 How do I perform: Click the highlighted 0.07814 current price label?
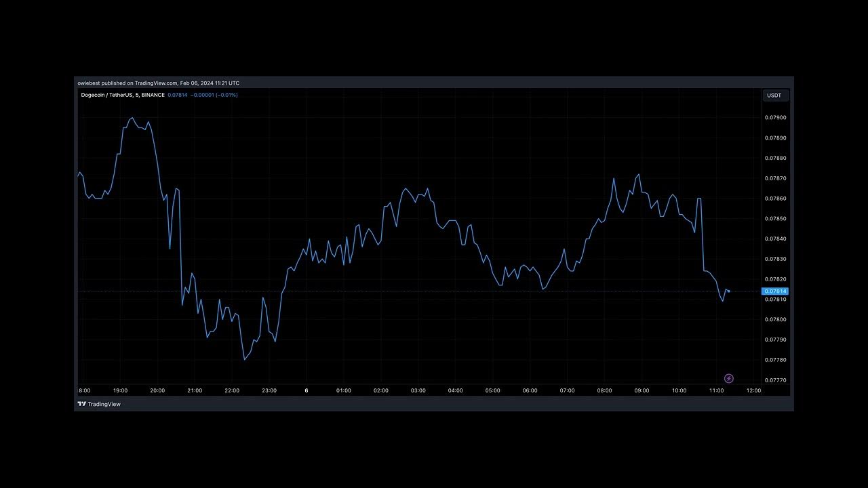pos(776,291)
